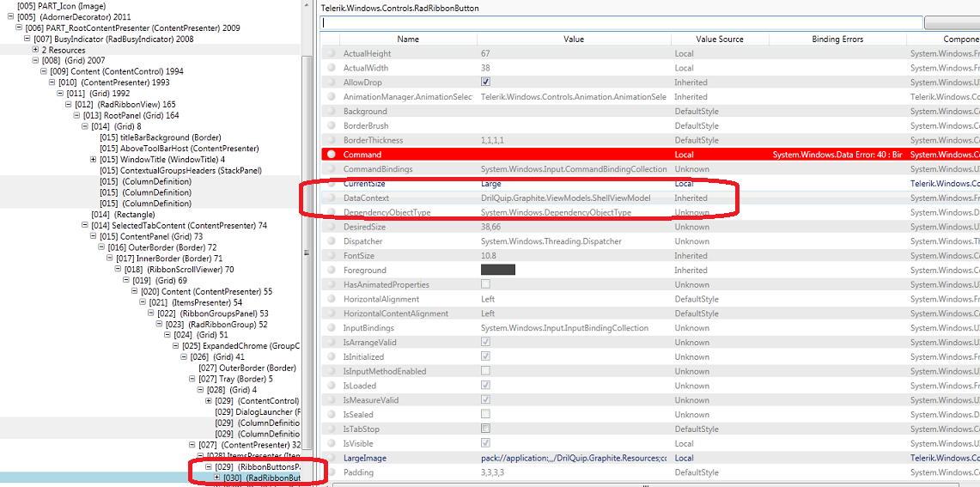Viewport: 980px width, 487px height.
Task: Toggle the breakpoint dot on the IsTabStop row
Action: coord(332,429)
